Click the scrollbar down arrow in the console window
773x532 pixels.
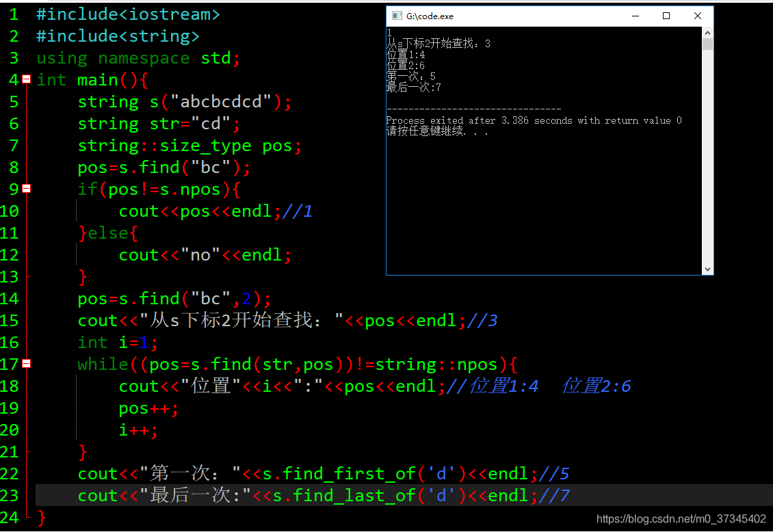(x=707, y=269)
